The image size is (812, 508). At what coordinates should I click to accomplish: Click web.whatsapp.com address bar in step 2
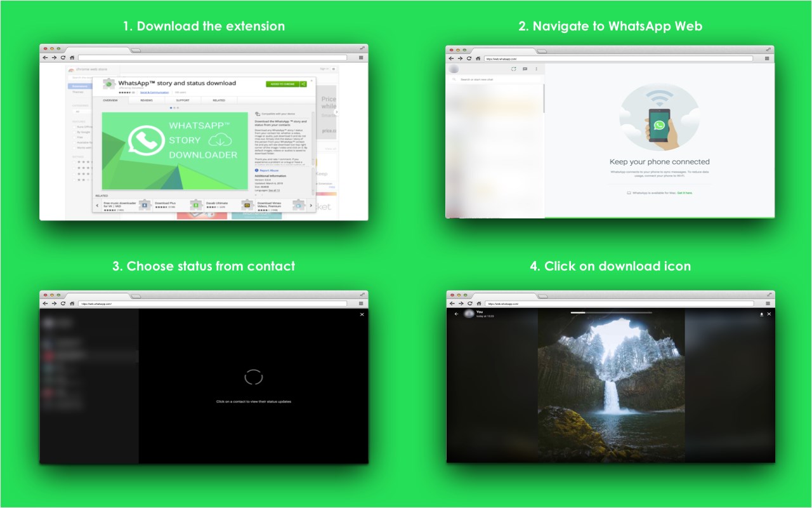tap(618, 58)
